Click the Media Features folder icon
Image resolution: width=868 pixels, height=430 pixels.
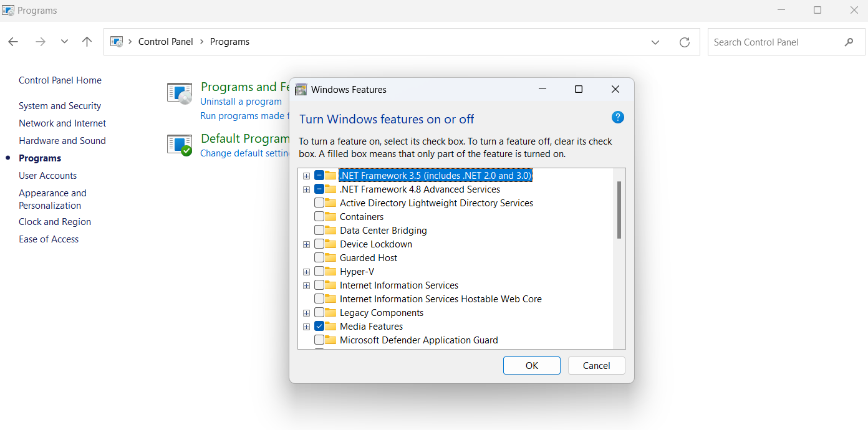330,326
